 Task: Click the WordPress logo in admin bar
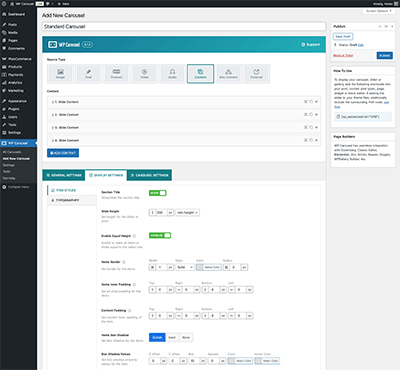pos(4,4)
